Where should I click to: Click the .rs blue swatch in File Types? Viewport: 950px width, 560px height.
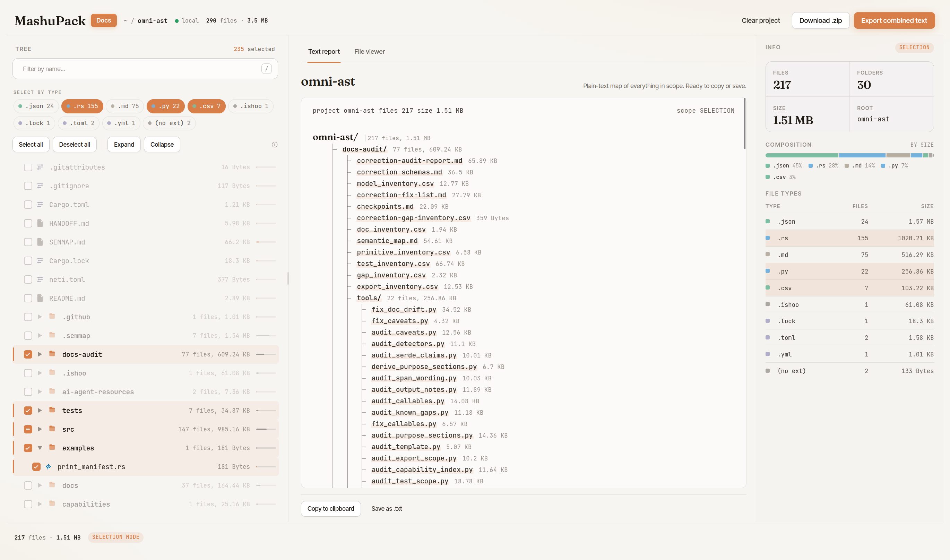pos(767,238)
